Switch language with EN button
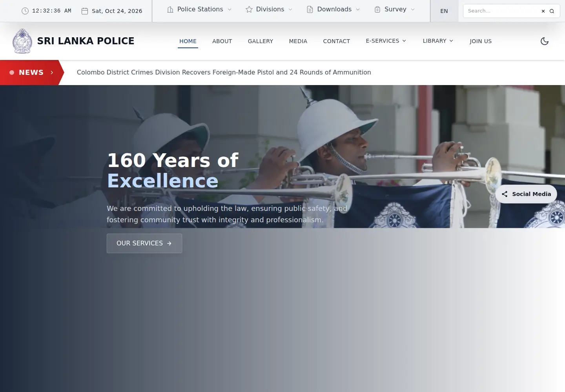The height and width of the screenshot is (392, 565). point(444,11)
